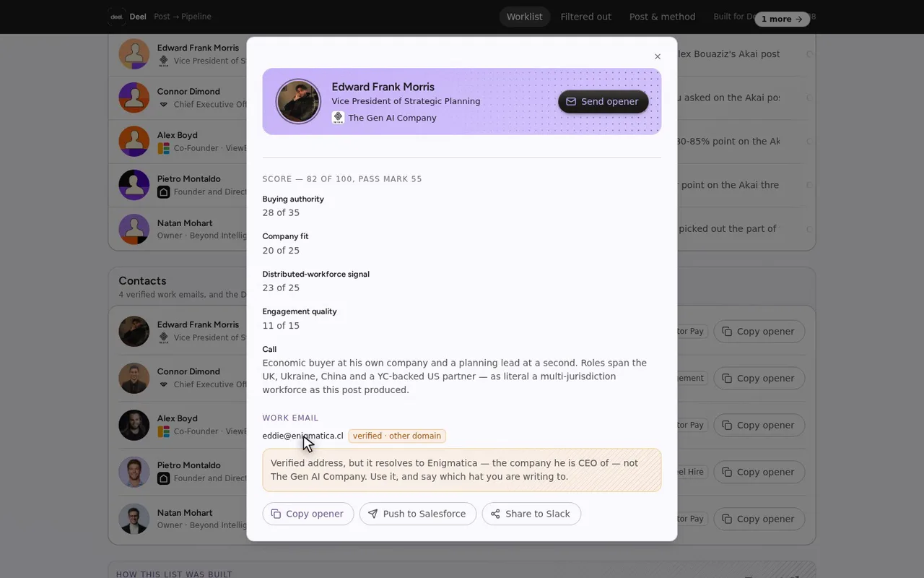The width and height of the screenshot is (924, 578).
Task: Click the 'verified · other domain' badge
Action: click(397, 436)
